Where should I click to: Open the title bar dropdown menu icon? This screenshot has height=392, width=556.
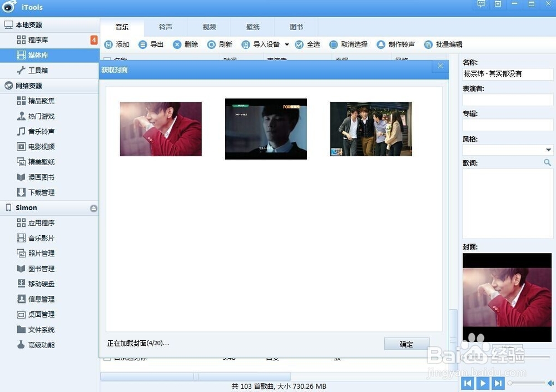click(498, 4)
